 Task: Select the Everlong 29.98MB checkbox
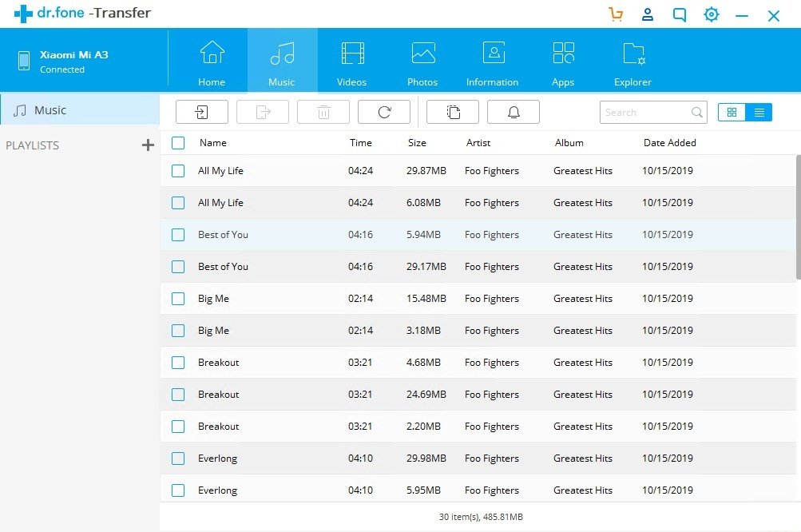pos(178,459)
